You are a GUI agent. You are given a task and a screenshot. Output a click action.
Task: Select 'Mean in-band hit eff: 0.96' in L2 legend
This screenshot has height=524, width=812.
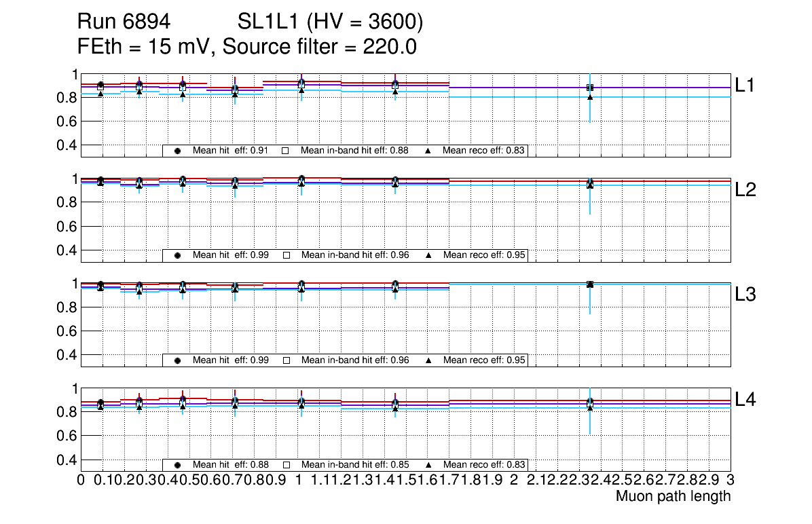[x=354, y=255]
